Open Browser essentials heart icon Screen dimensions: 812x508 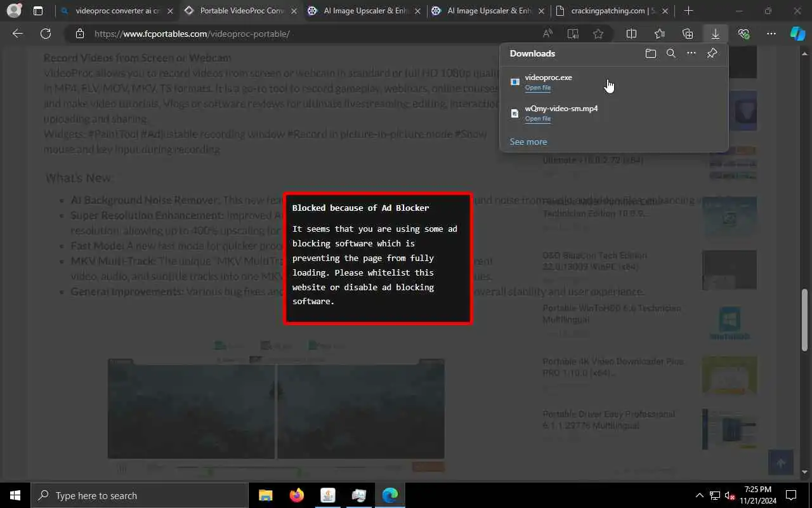pos(743,34)
